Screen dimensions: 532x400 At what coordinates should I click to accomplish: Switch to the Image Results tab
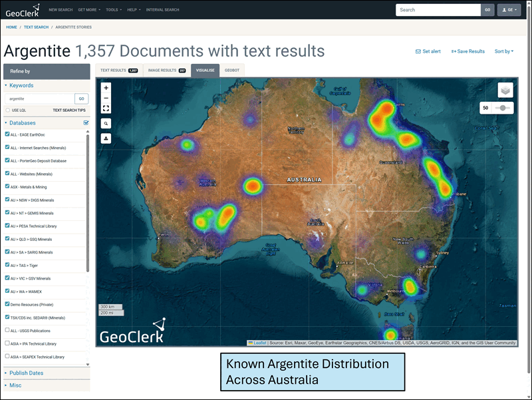(x=166, y=70)
